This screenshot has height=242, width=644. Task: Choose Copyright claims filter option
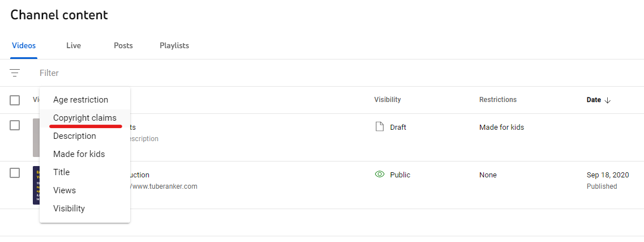click(85, 118)
